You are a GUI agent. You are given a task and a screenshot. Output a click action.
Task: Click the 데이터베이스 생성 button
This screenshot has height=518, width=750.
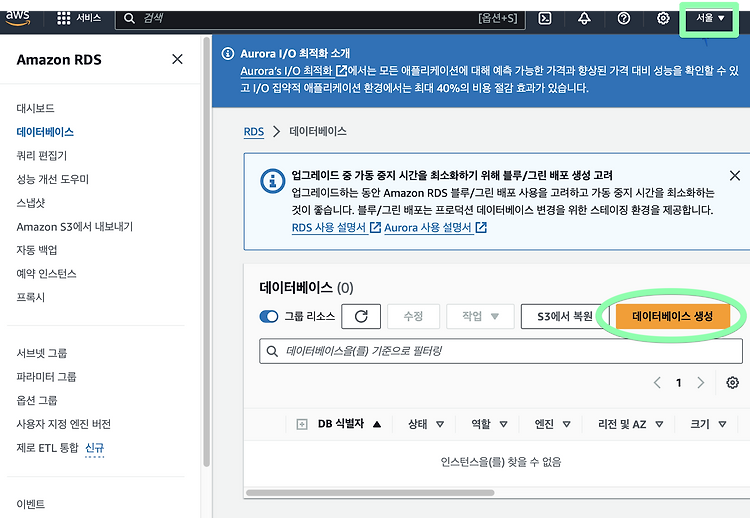(673, 316)
